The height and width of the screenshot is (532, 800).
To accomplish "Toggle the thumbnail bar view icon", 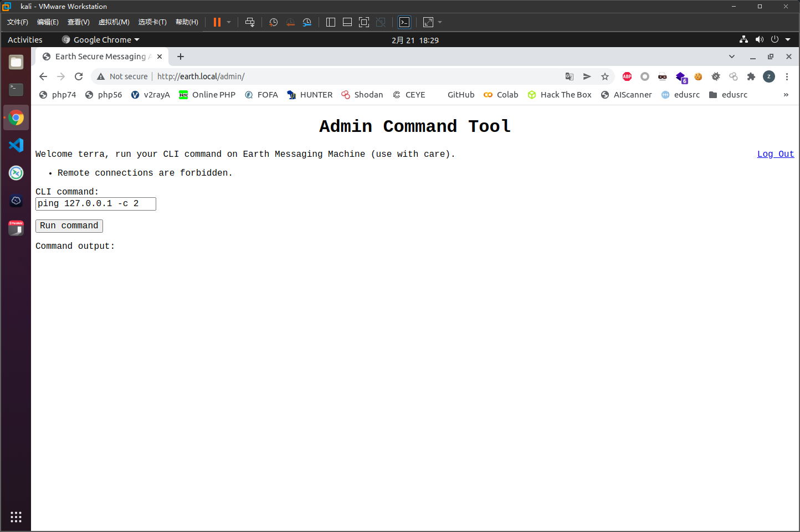I will click(347, 22).
